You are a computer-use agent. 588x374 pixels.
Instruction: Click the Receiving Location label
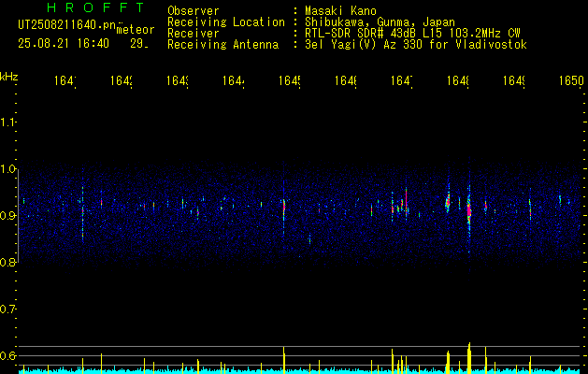[226, 22]
